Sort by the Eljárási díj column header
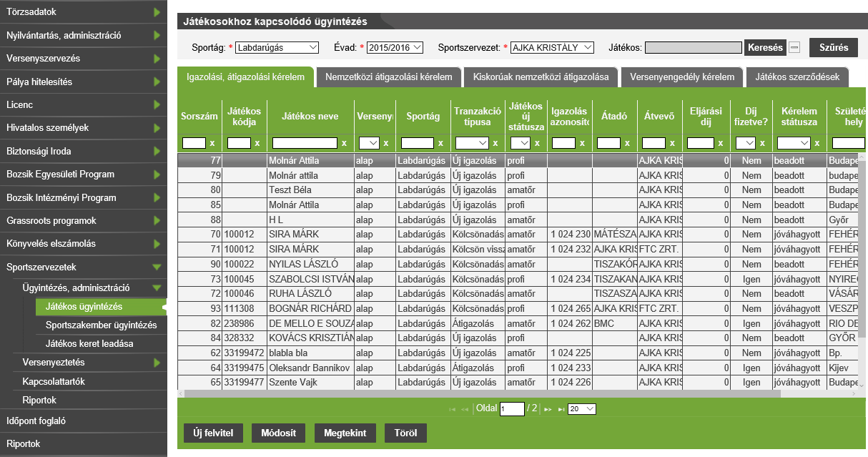This screenshot has width=868, height=457. click(705, 116)
